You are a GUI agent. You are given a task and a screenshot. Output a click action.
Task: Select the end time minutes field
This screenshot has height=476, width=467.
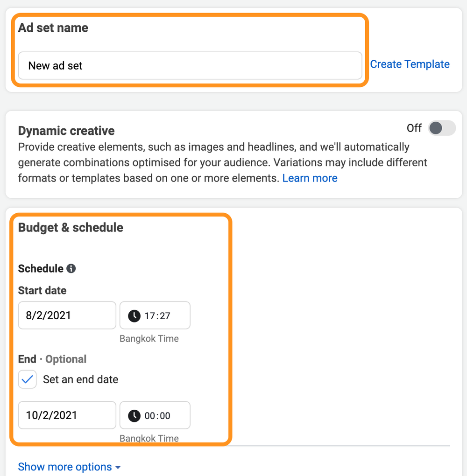pyautogui.click(x=164, y=416)
